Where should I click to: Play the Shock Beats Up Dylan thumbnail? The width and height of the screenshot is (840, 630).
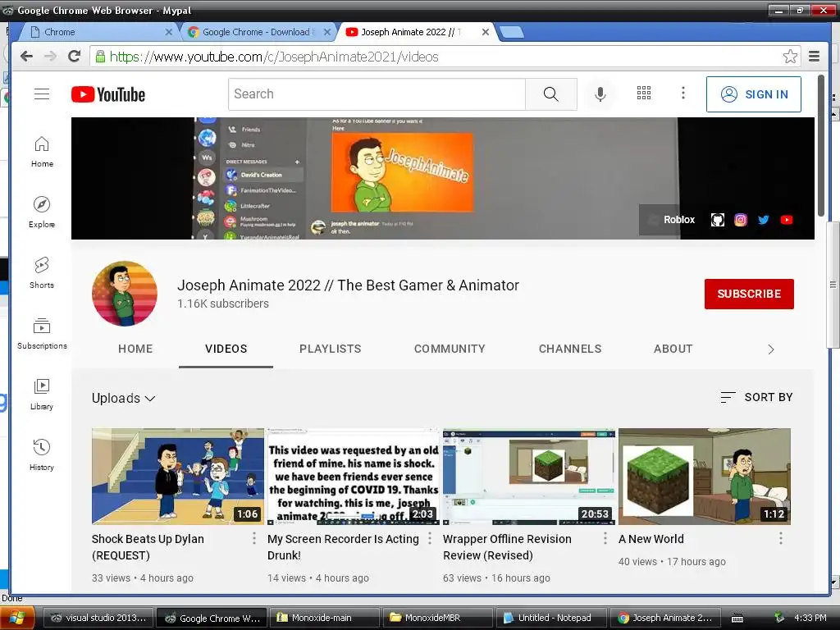178,477
